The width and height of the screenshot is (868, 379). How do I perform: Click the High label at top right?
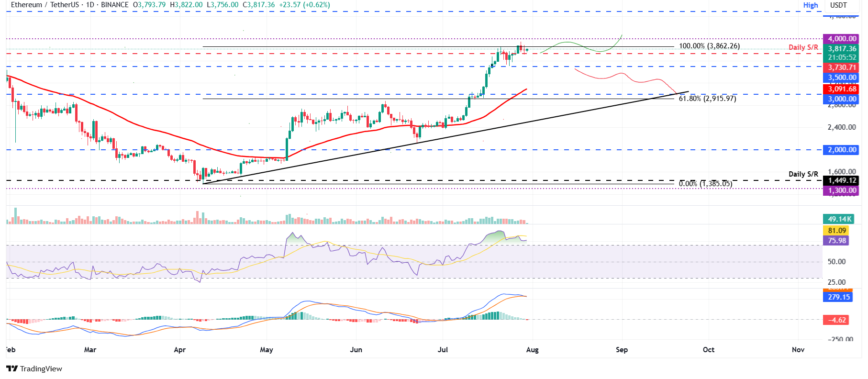pyautogui.click(x=810, y=5)
